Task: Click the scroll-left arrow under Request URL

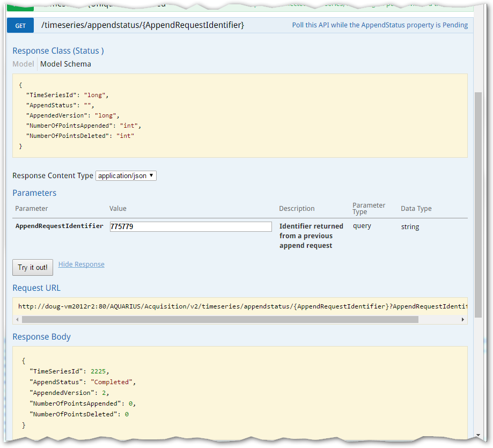Action: (x=17, y=319)
